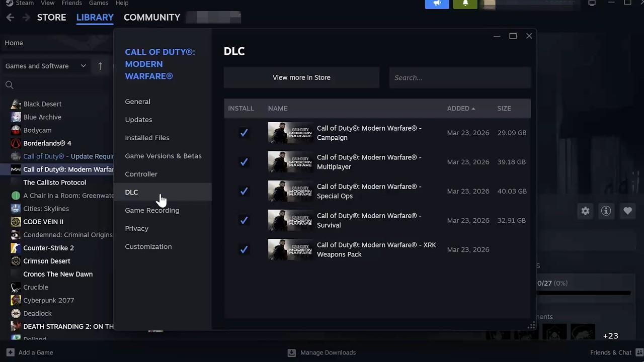Sort DLC list by Install column
The height and width of the screenshot is (362, 644).
(x=241, y=109)
